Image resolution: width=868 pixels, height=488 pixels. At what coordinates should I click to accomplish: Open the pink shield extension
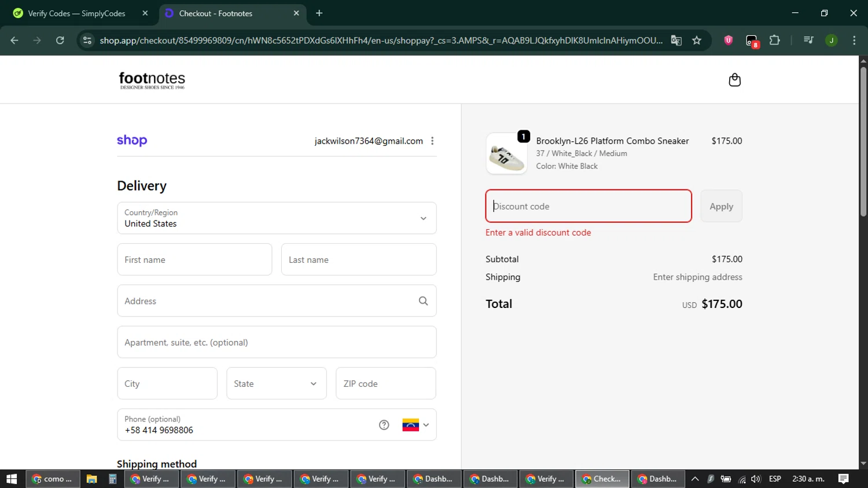coord(729,40)
